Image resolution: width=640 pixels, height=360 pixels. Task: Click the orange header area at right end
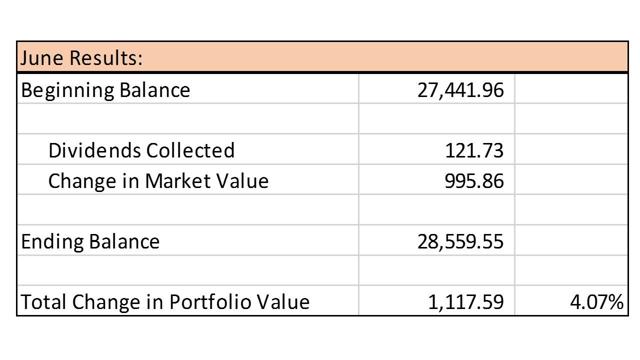coord(571,57)
